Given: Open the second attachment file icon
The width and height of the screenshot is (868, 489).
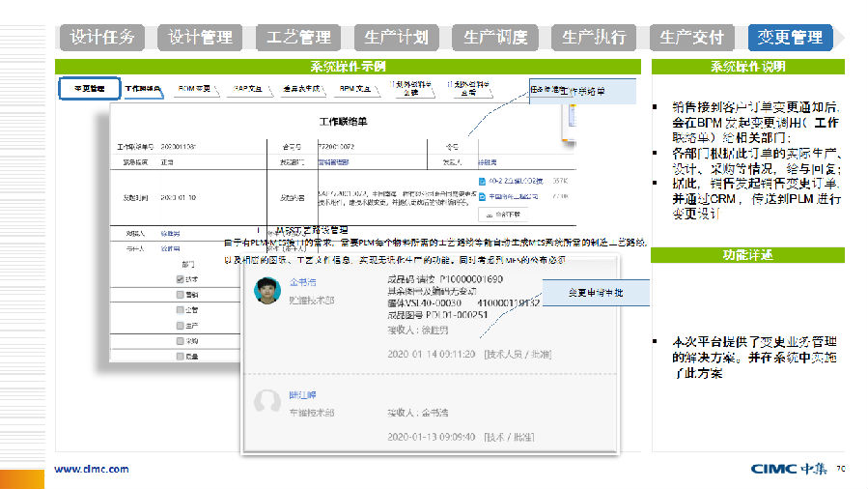Looking at the screenshot, I should [483, 197].
